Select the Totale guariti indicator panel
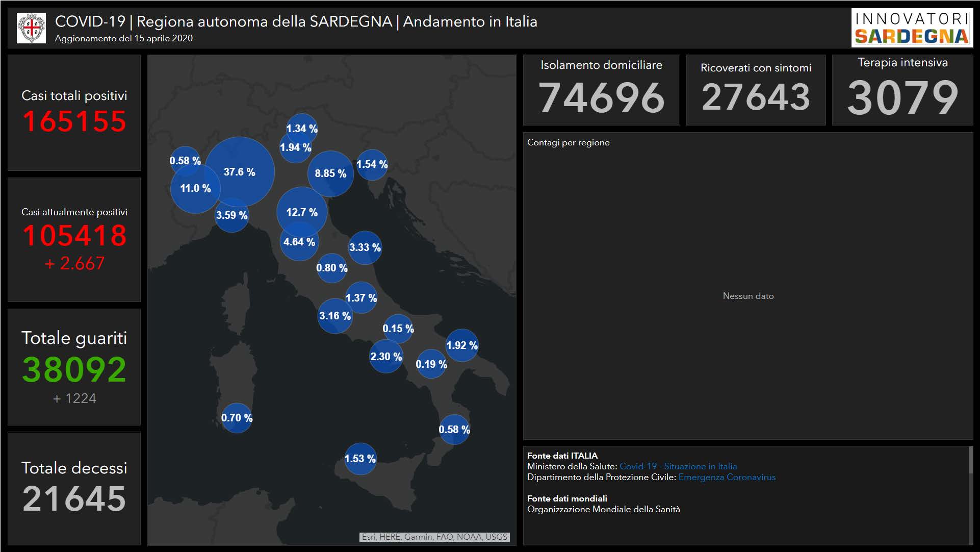 click(74, 367)
